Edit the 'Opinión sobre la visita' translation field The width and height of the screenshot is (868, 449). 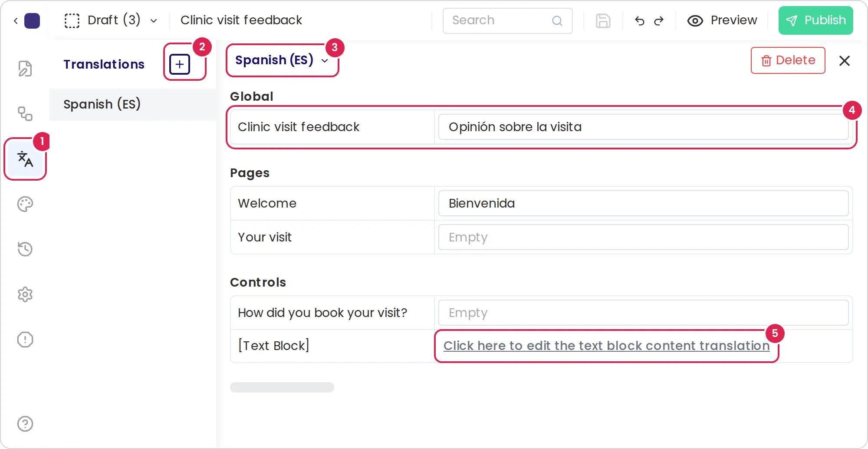point(643,127)
